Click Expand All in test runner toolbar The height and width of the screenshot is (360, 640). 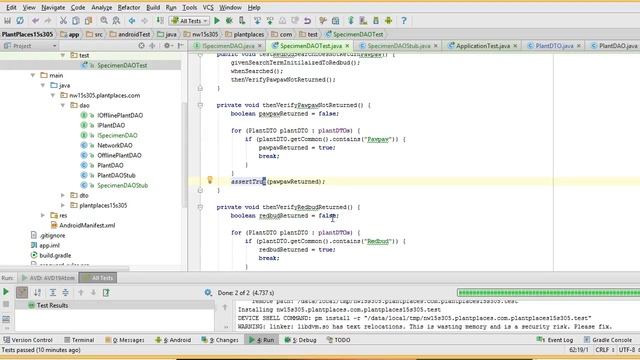pyautogui.click(x=53, y=292)
